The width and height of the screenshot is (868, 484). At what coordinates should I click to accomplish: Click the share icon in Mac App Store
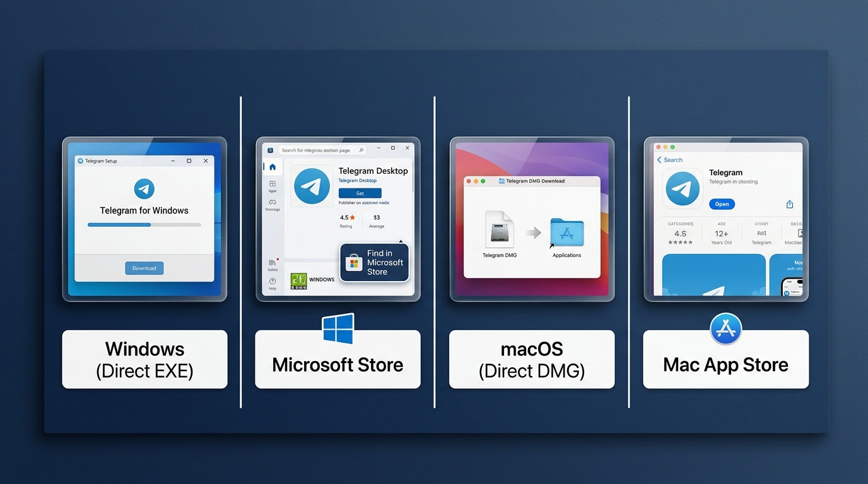point(790,204)
